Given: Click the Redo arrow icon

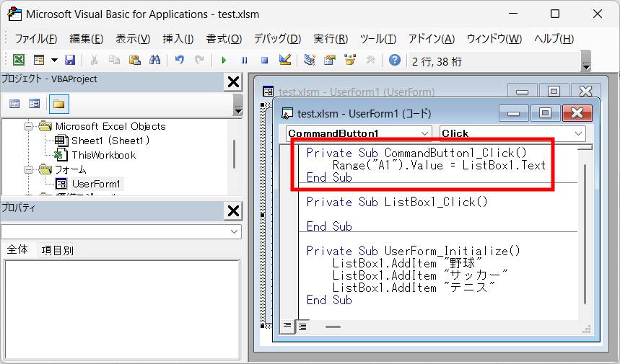Looking at the screenshot, I should [x=200, y=60].
